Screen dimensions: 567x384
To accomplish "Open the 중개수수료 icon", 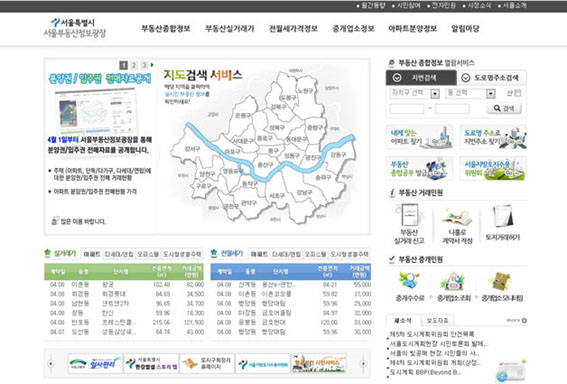I will pos(409,281).
